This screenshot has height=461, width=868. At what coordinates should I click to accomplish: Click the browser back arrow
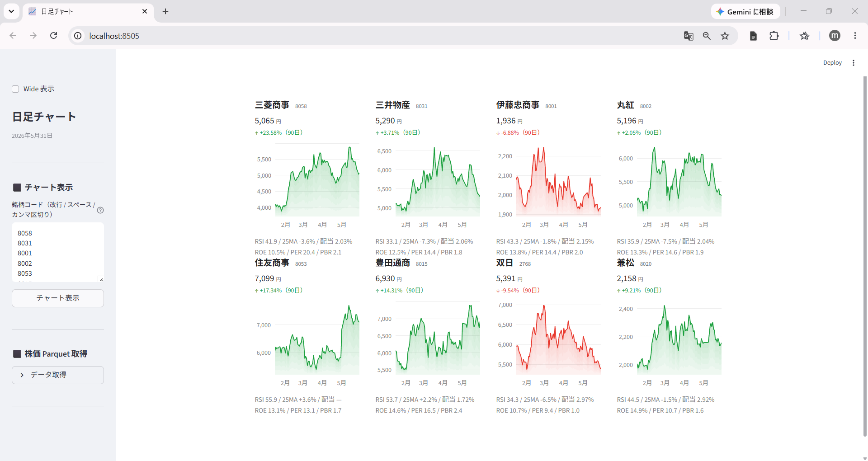tap(13, 36)
